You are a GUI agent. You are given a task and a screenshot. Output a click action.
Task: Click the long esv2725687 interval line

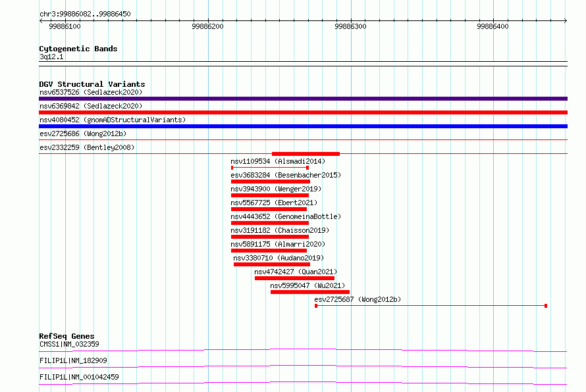click(x=431, y=306)
